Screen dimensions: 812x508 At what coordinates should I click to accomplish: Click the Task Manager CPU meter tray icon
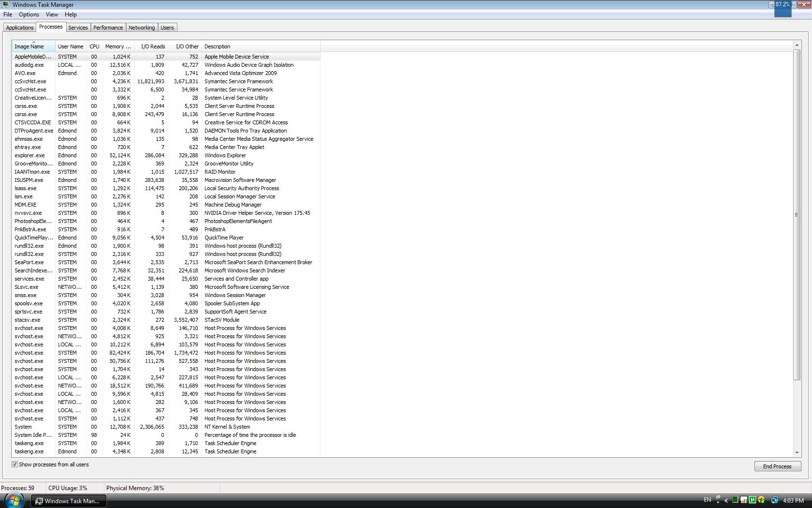[x=735, y=500]
